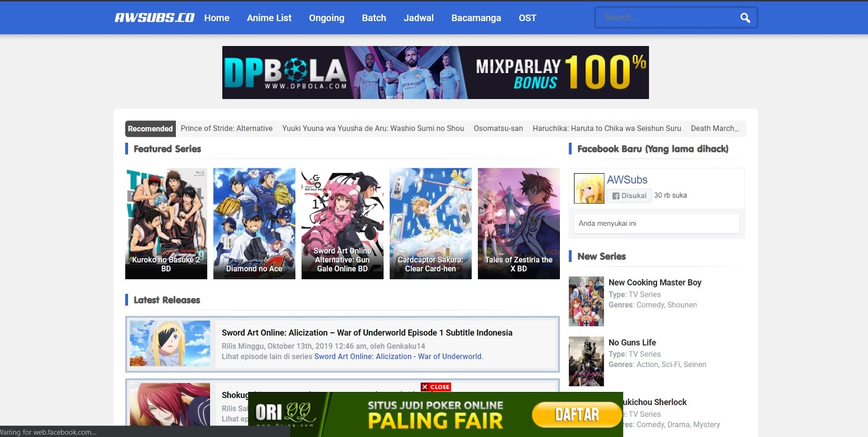
Task: Click 'Genres: Comedy, Shounen' text
Action: 653,305
